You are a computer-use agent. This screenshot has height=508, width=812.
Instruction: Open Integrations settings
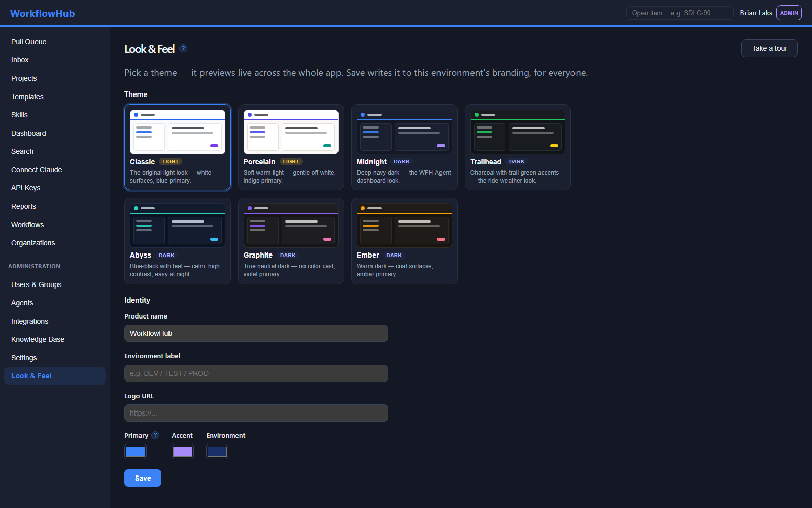pyautogui.click(x=55, y=321)
